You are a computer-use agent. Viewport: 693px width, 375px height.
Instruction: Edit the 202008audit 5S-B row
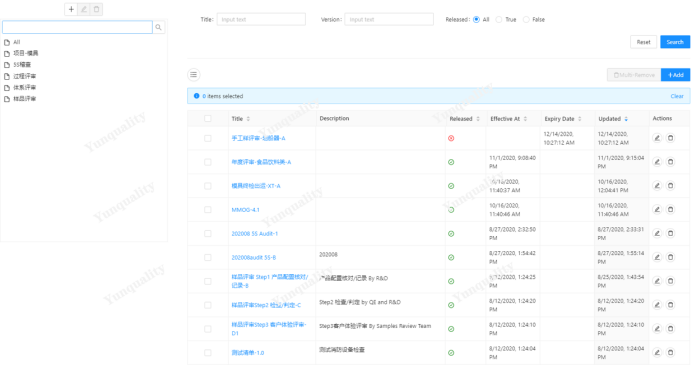tap(657, 257)
